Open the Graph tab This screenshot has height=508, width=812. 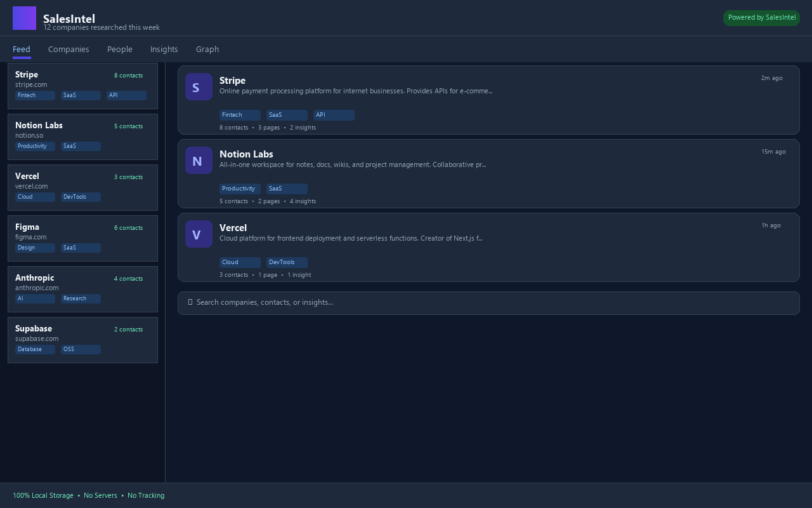tap(207, 49)
